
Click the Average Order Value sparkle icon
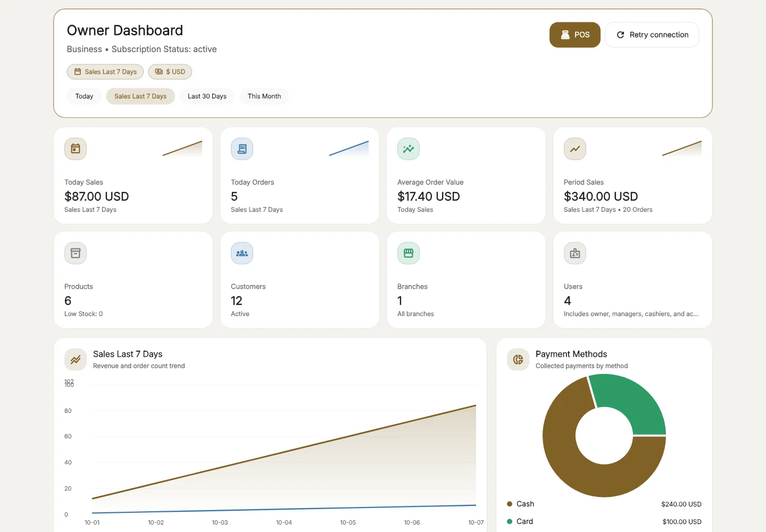tap(409, 149)
